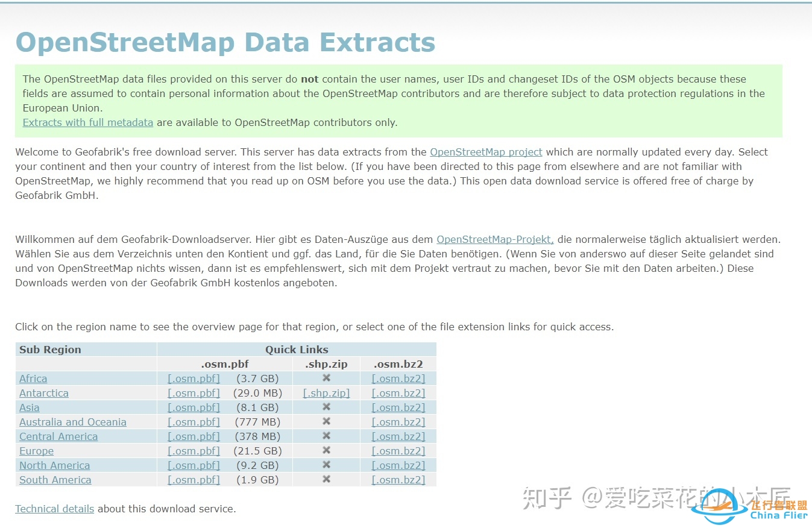812x531 pixels.
Task: Click the shapefile X for North America
Action: click(326, 465)
